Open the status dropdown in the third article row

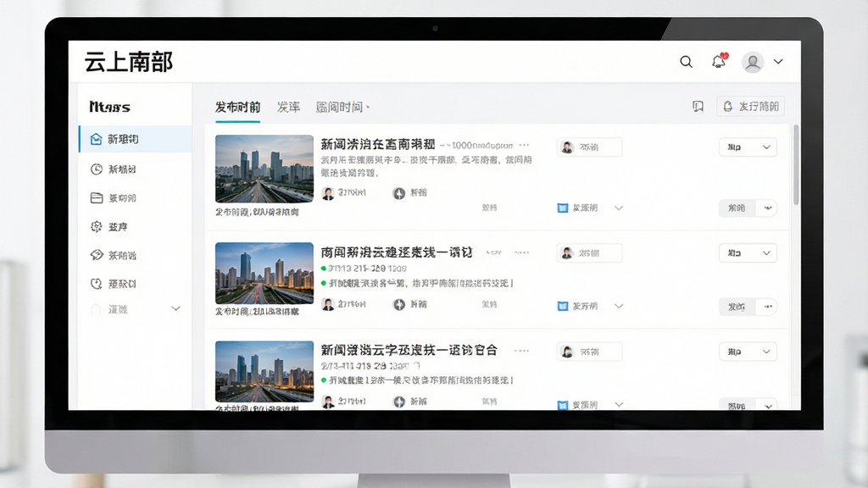[748, 352]
